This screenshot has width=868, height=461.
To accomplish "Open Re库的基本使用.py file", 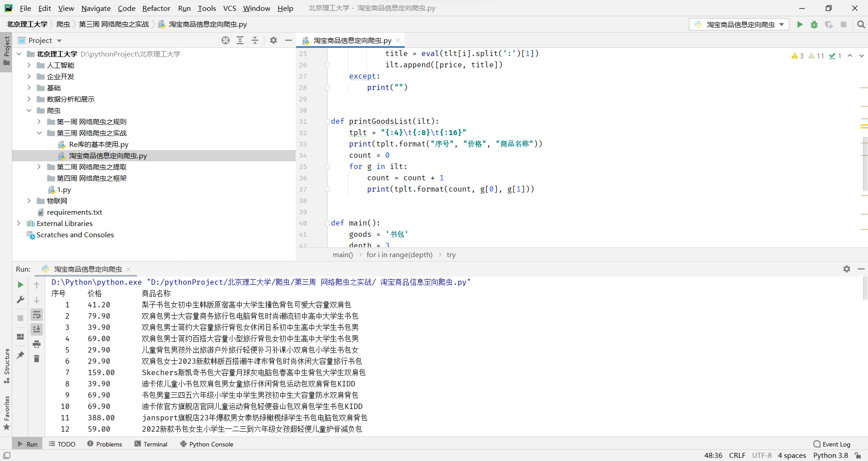I will [99, 144].
